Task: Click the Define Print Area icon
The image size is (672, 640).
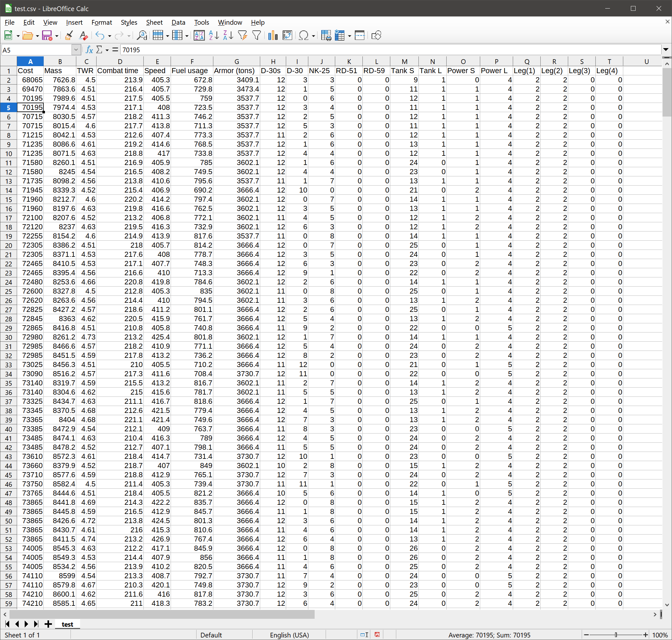Action: coord(326,35)
